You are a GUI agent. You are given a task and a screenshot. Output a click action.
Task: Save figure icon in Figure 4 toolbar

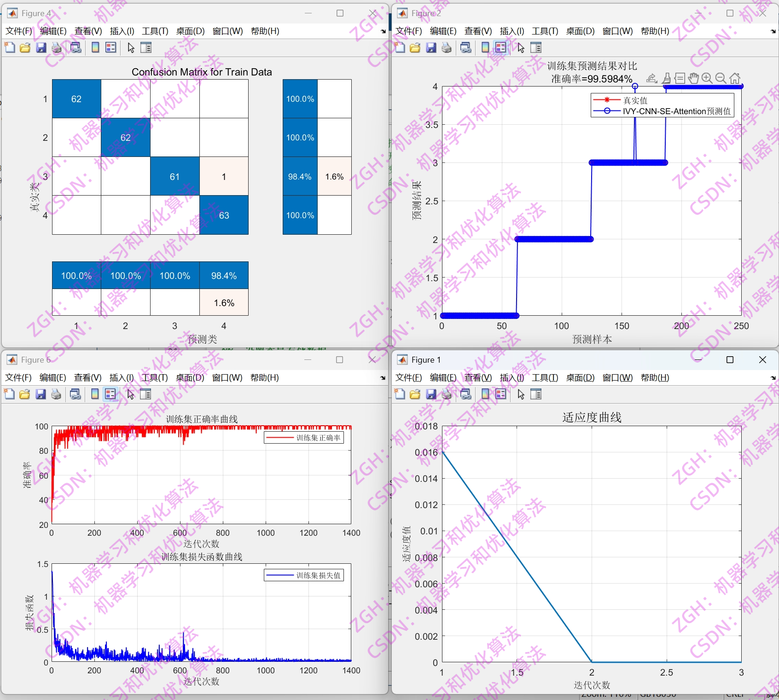(x=41, y=47)
